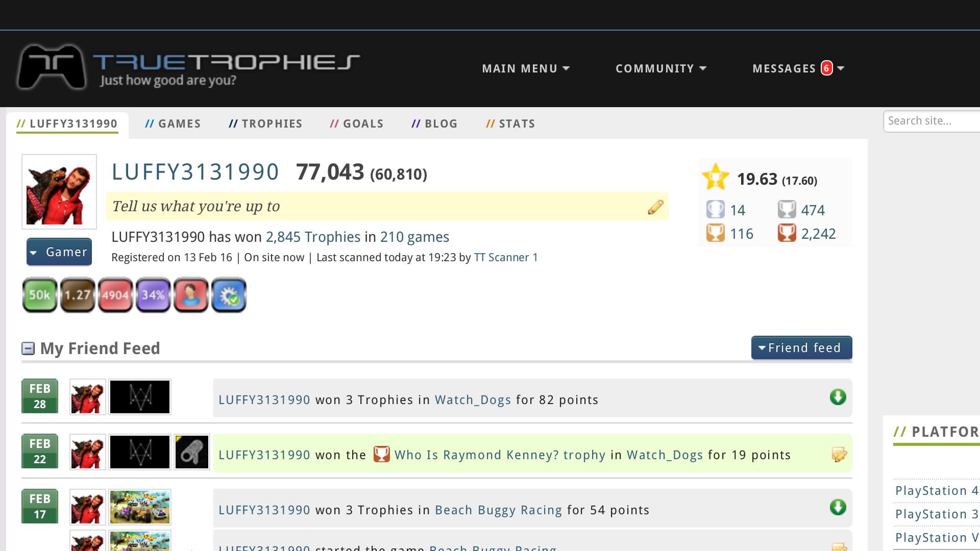980x551 pixels.
Task: Click LUFFY3131990 name in Feb 28 row
Action: point(264,400)
